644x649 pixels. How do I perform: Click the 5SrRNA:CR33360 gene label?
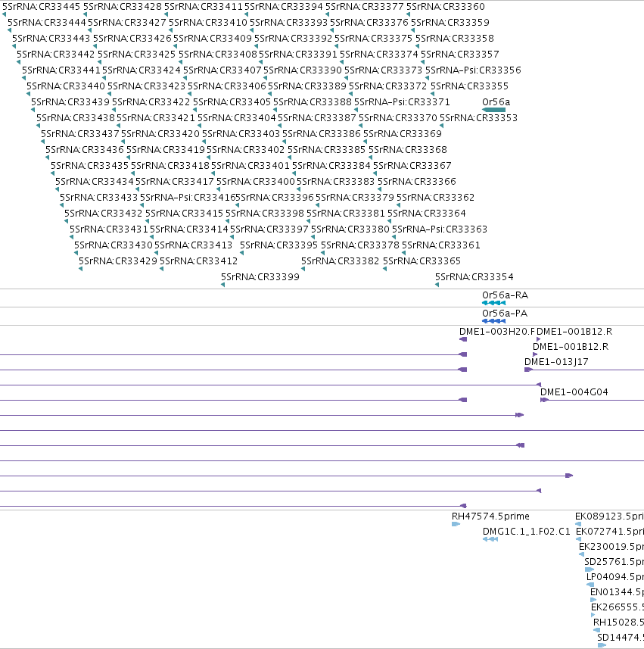click(x=446, y=7)
